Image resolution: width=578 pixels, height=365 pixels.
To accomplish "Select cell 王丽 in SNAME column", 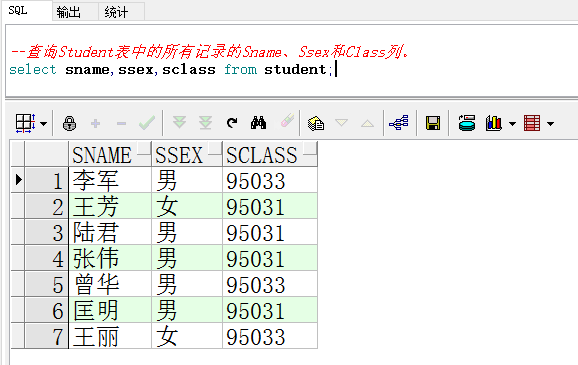I will click(x=110, y=336).
